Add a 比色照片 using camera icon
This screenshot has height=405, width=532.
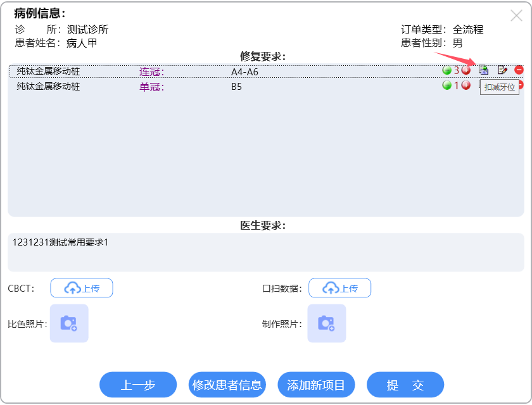click(69, 323)
